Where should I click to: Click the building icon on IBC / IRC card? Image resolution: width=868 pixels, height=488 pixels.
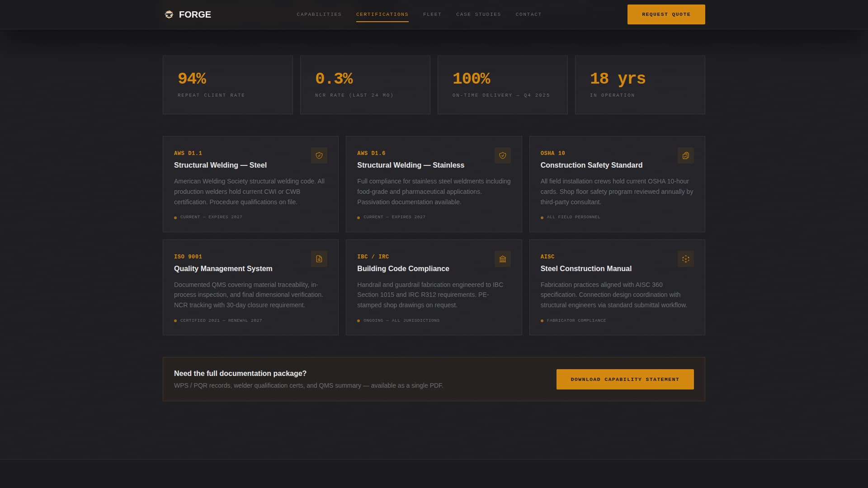coord(503,259)
